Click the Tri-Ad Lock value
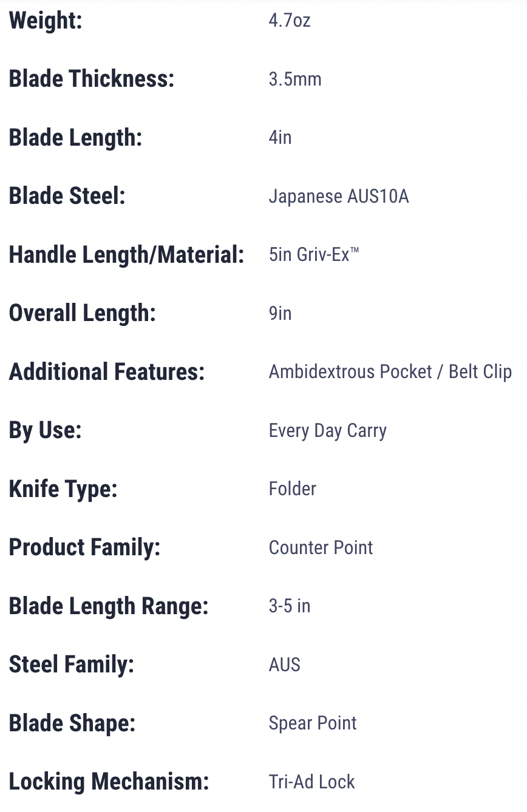527x812 pixels. point(312,782)
